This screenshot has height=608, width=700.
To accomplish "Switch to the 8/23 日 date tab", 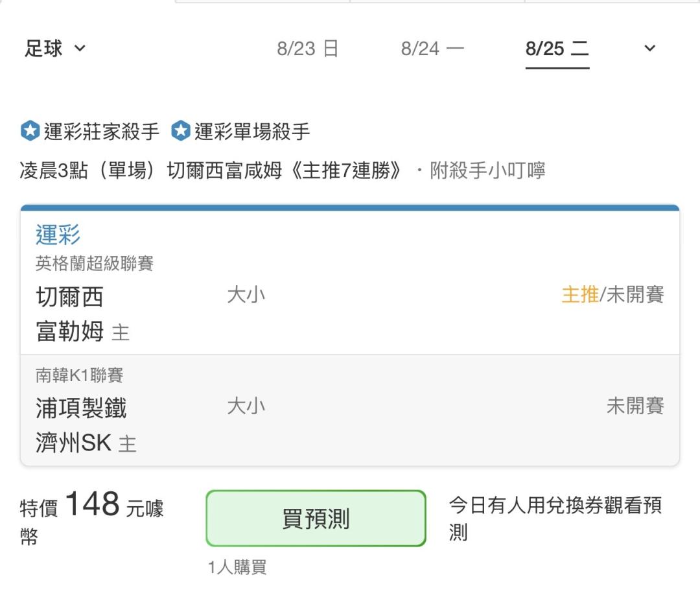I will pos(308,48).
